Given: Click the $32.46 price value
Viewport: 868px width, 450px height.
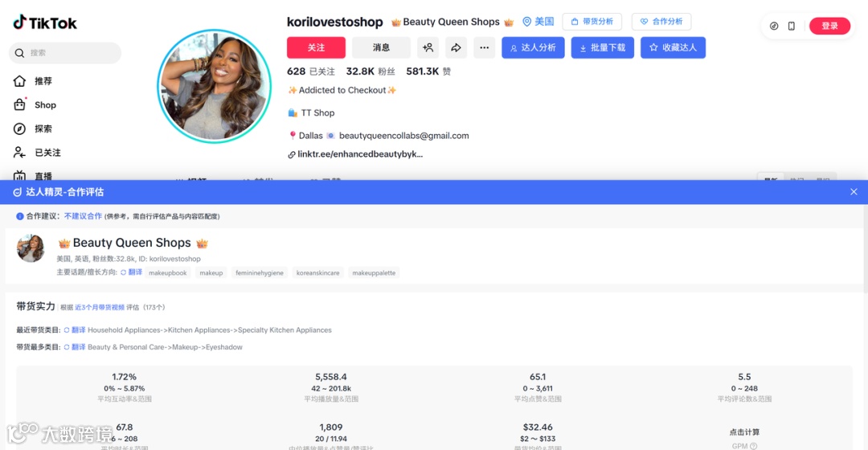Looking at the screenshot, I should tap(538, 427).
